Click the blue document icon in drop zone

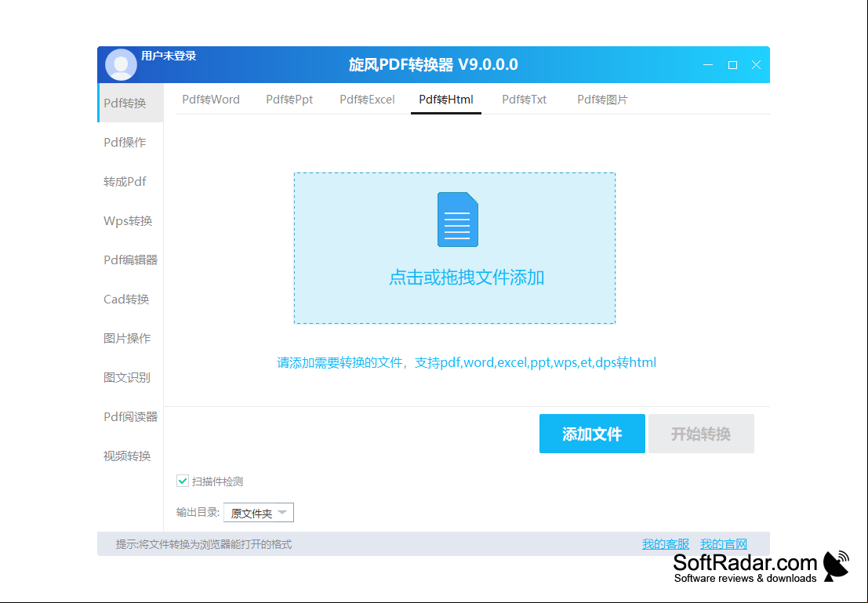[x=458, y=220]
